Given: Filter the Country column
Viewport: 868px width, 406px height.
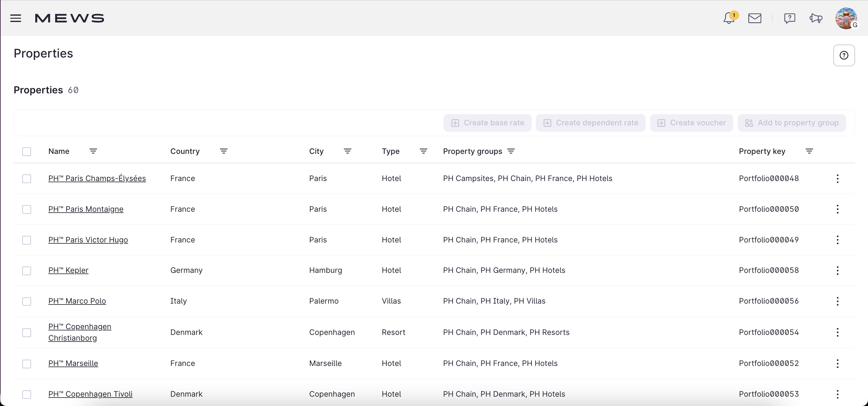Looking at the screenshot, I should (224, 151).
